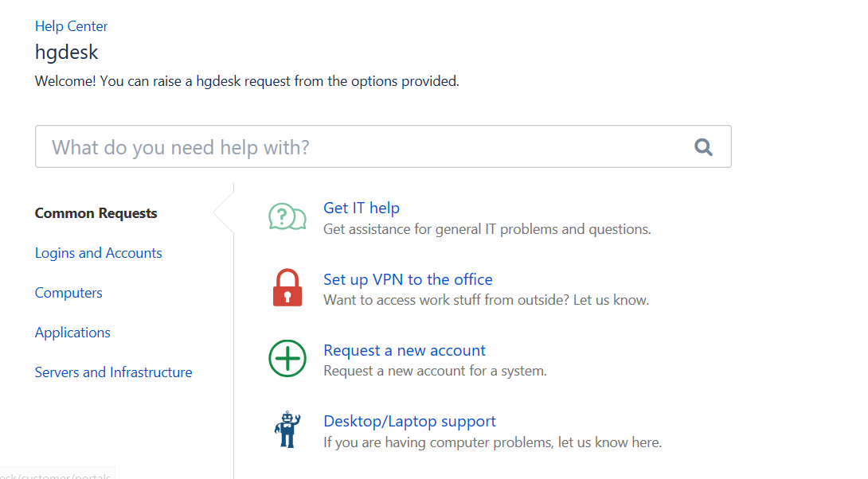Click the "If you are having computer problems" description
The image size is (868, 479).
click(492, 442)
